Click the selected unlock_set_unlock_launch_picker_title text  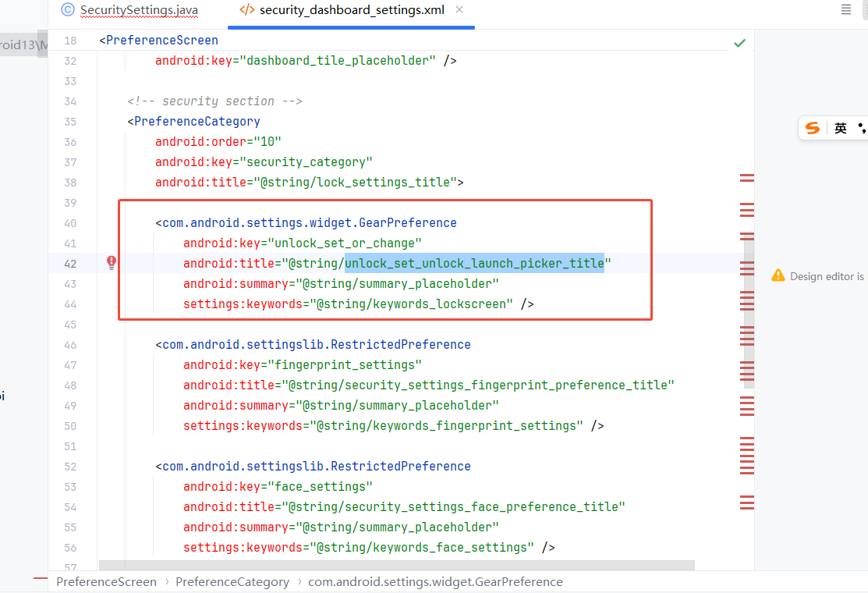point(474,264)
